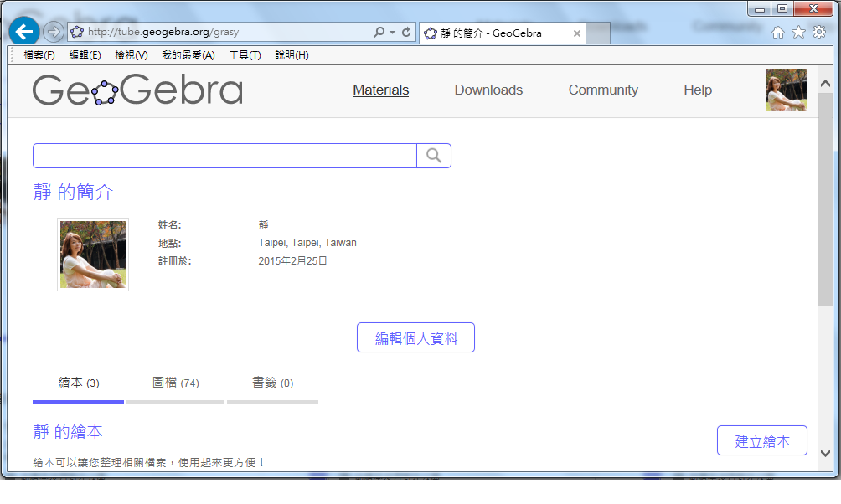841x504 pixels.
Task: Click the scrollbar up arrow
Action: [825, 83]
